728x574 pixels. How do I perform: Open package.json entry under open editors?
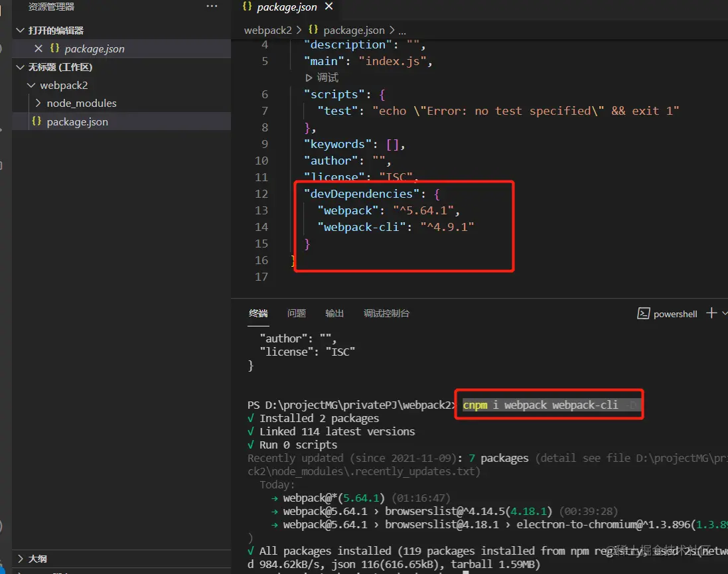coord(121,48)
